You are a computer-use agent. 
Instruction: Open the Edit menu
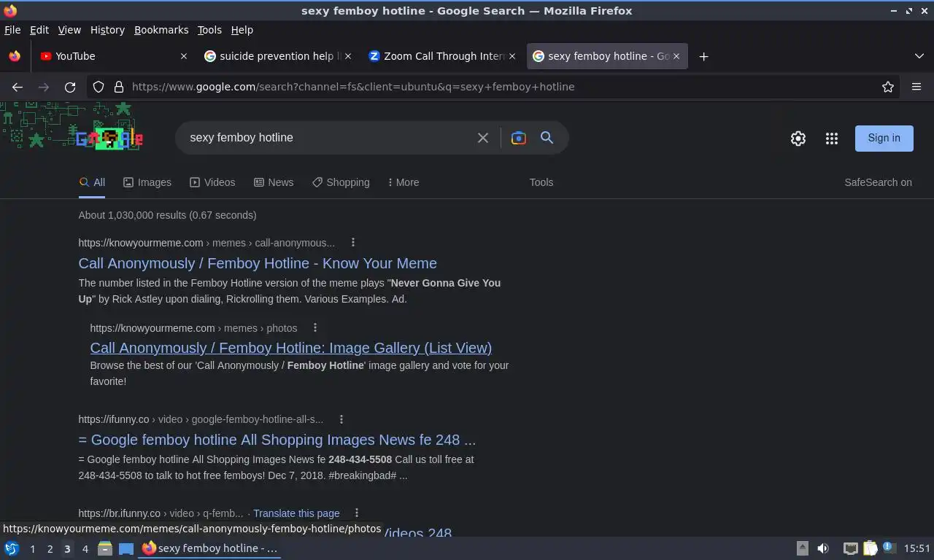pos(39,30)
